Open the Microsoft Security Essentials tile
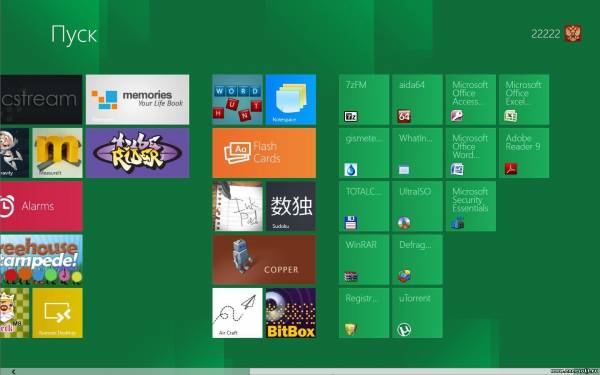This screenshot has height=375, width=600. [471, 206]
